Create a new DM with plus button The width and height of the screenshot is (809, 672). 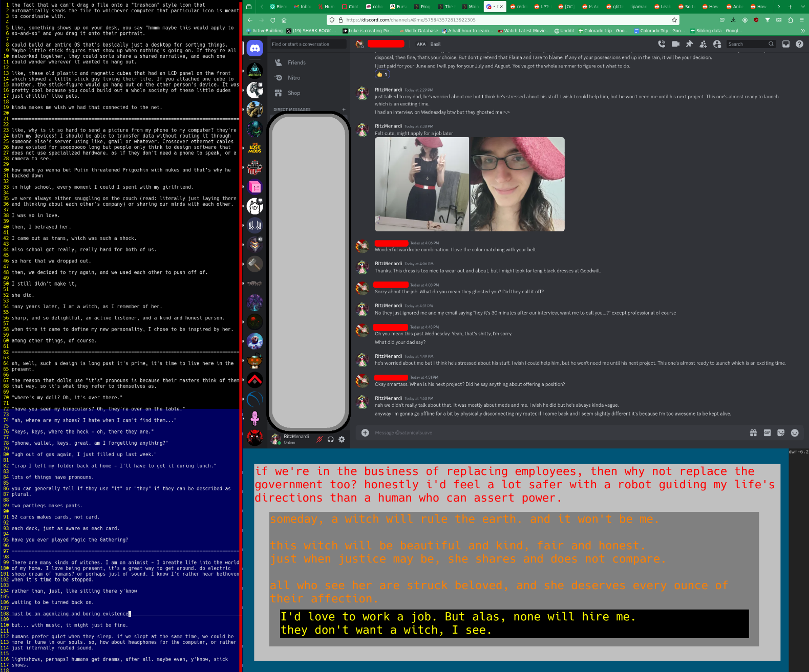[x=344, y=110]
